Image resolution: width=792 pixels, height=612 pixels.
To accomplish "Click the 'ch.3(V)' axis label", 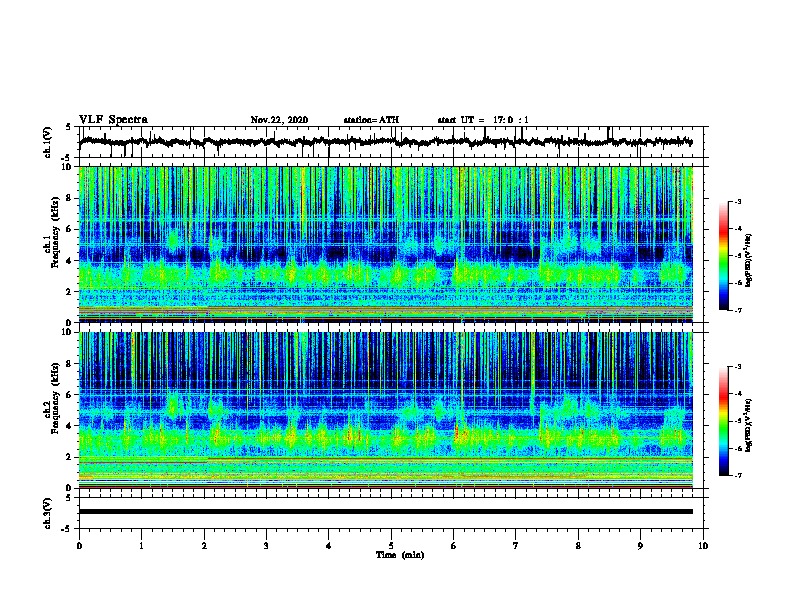I will (x=48, y=513).
